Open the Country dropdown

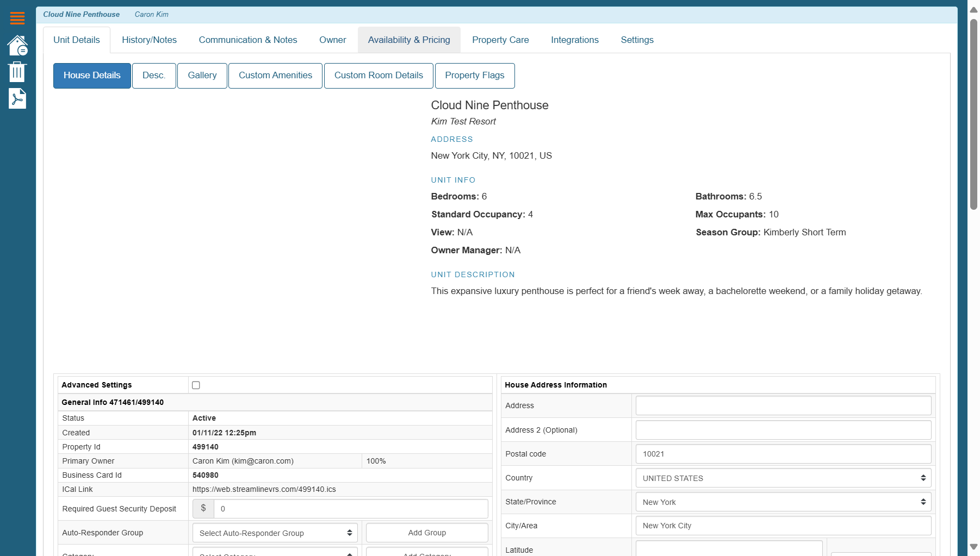(783, 478)
